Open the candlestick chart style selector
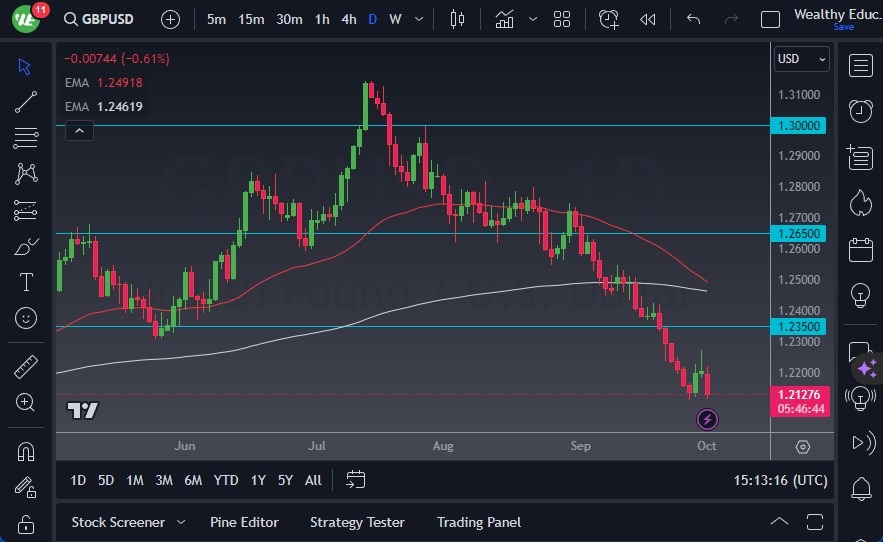This screenshot has height=542, width=883. coord(458,19)
